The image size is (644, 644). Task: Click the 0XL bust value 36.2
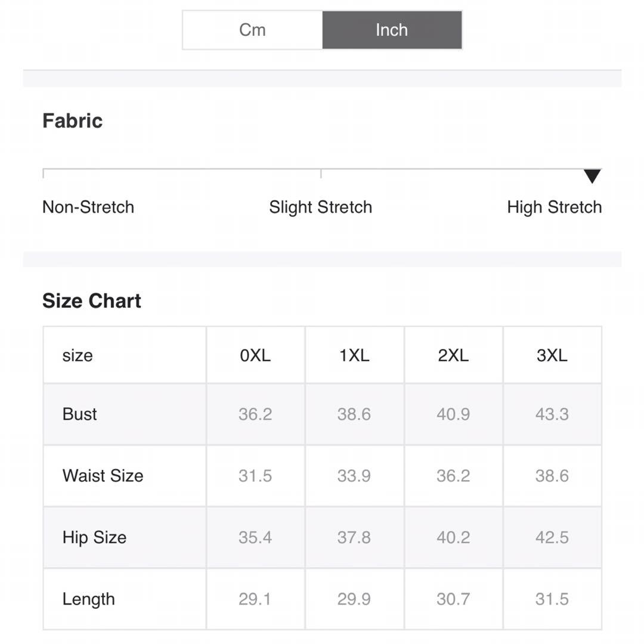click(255, 414)
